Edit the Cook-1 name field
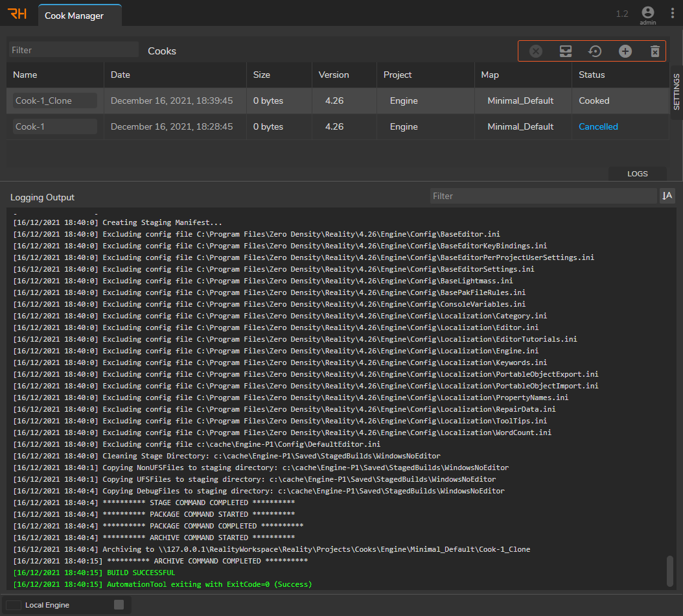 click(x=55, y=126)
